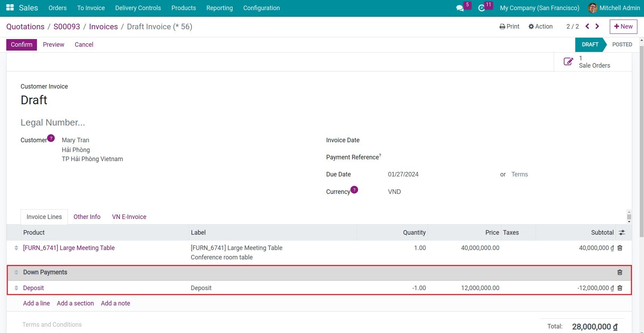Viewport: 644px width, 333px height.
Task: Open the Deposit product link
Action: point(33,288)
